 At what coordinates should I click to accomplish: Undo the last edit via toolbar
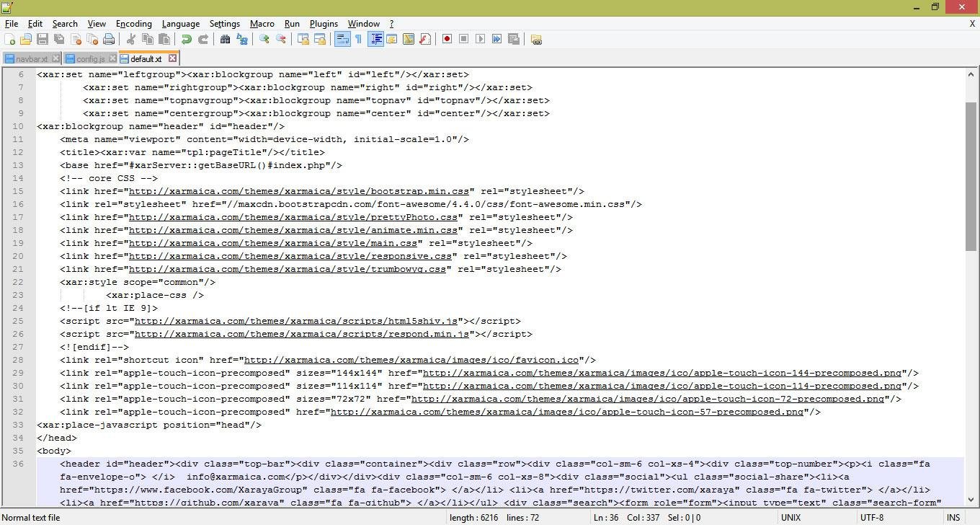[x=187, y=39]
